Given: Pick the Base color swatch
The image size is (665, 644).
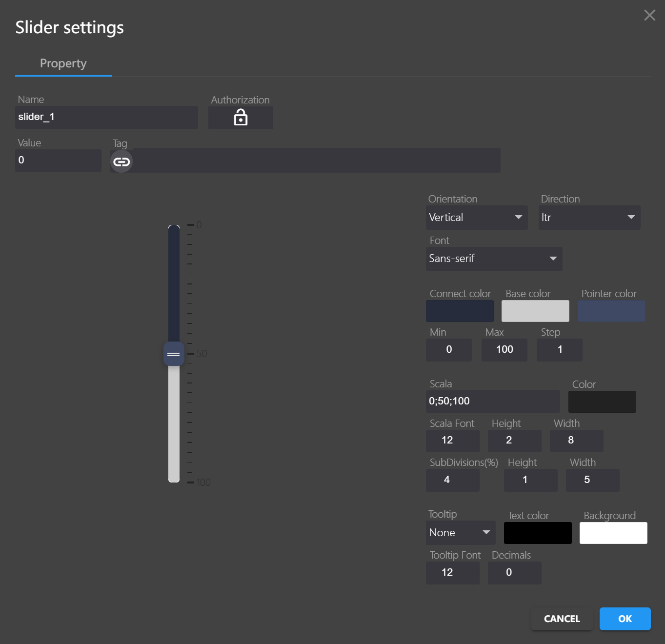Looking at the screenshot, I should (x=535, y=311).
